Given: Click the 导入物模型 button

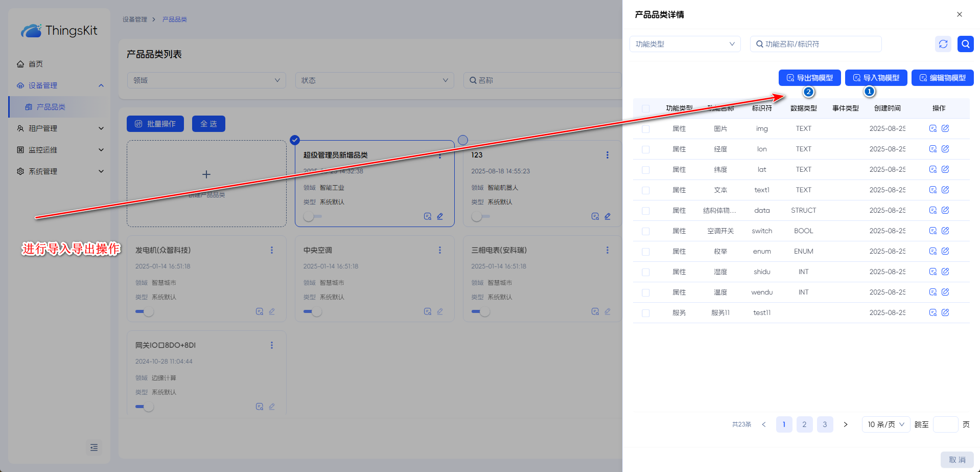Looking at the screenshot, I should point(876,78).
